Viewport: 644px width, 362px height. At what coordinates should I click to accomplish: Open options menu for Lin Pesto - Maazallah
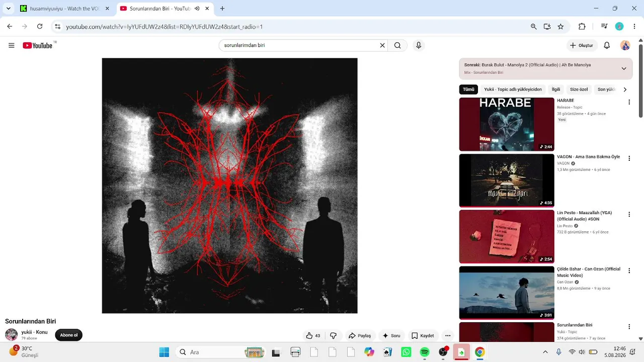(x=629, y=214)
